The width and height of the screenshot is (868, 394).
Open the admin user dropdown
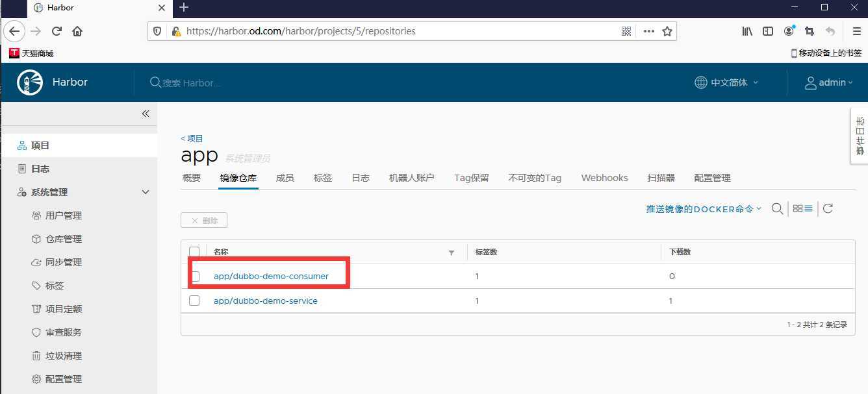pyautogui.click(x=829, y=82)
